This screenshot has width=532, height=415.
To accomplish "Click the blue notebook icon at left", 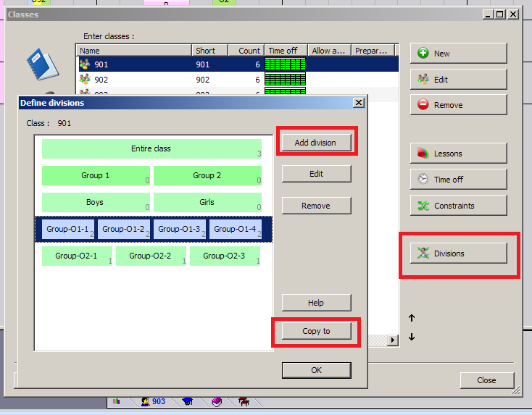I will coord(41,64).
